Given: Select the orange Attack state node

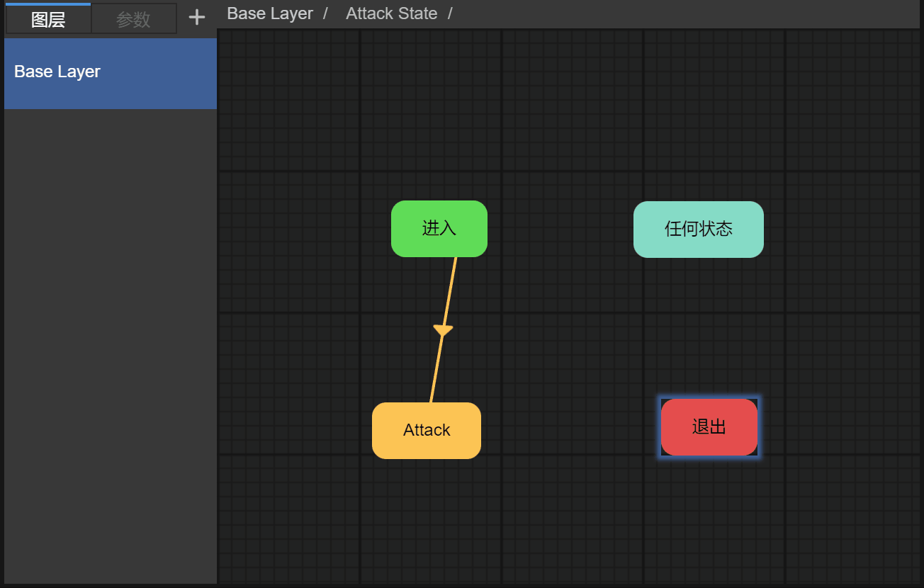Looking at the screenshot, I should click(x=426, y=430).
